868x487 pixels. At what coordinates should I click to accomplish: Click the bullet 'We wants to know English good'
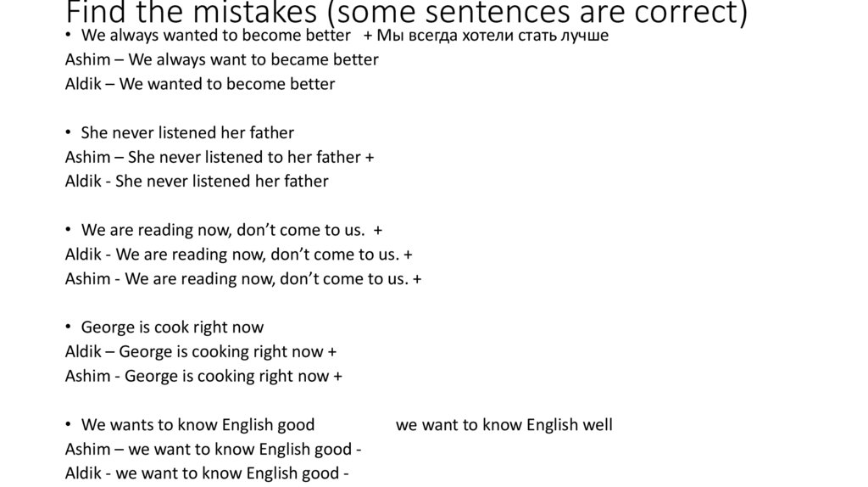198,425
